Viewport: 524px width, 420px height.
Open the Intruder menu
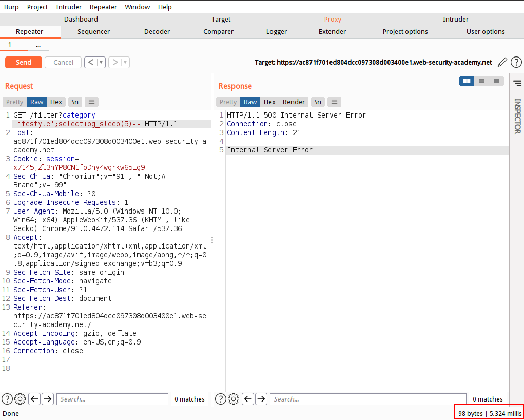click(x=68, y=7)
